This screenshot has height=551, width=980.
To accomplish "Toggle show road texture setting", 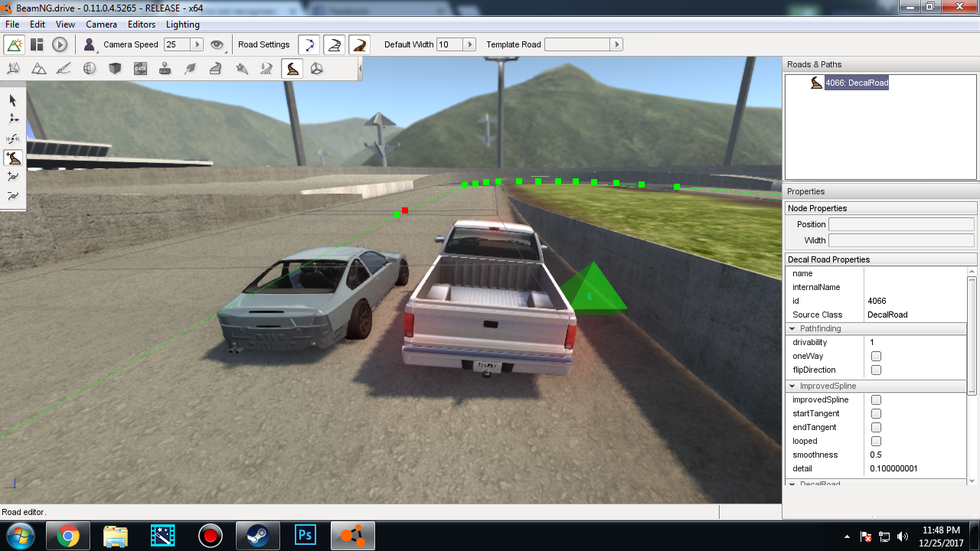I will tap(360, 44).
